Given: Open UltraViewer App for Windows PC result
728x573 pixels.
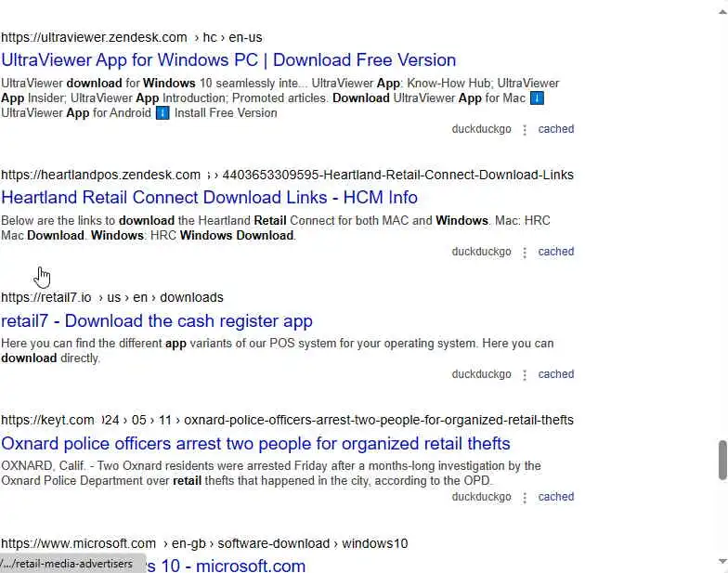Looking at the screenshot, I should tap(228, 60).
